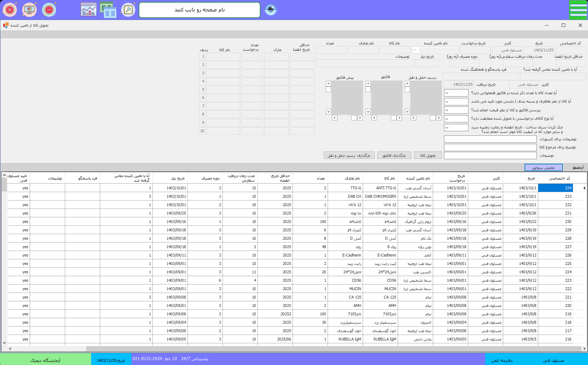This screenshot has height=365, width=588.
Task: Click the red minus circle icon
Action: point(49,10)
